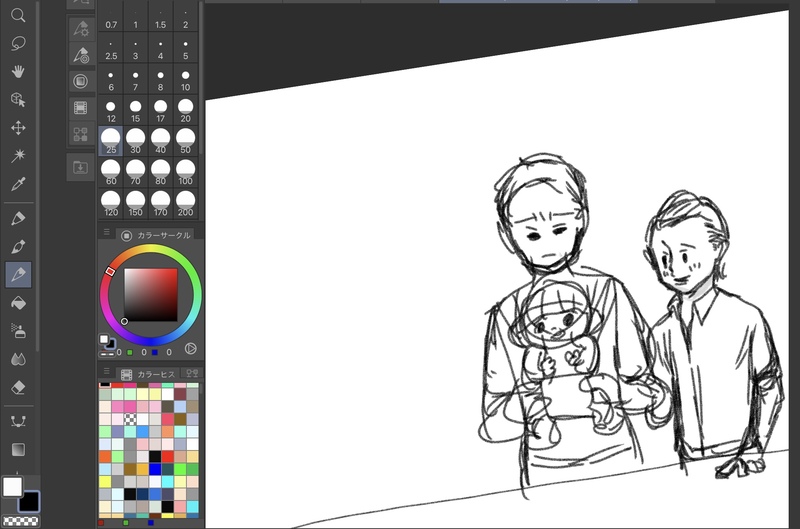Switch to the カラーヒス tab
This screenshot has height=529, width=800.
(x=148, y=374)
